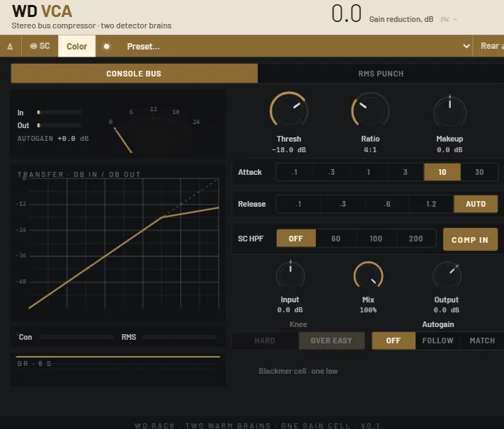Set Attack to .3

pos(331,172)
